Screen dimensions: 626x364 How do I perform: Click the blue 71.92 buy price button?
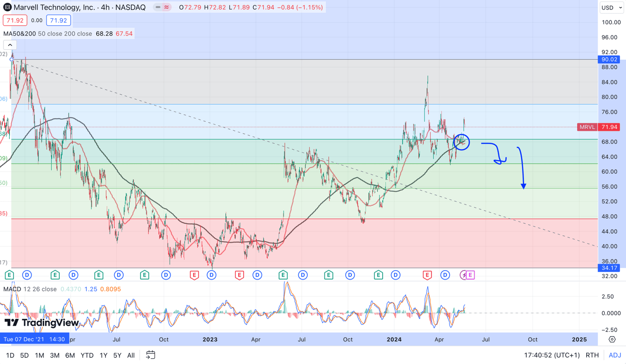58,20
